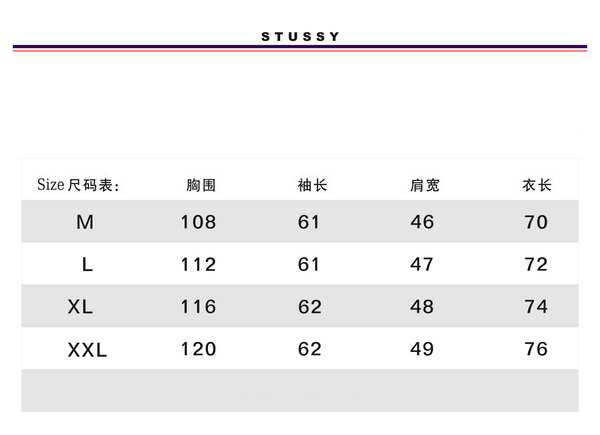Click the STUSSY brand title
Image resolution: width=600 pixels, height=435 pixels.
(x=300, y=37)
